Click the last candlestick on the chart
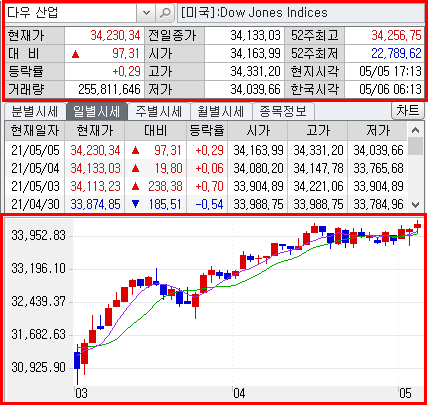Viewport: 428px width, 405px height. [x=417, y=227]
